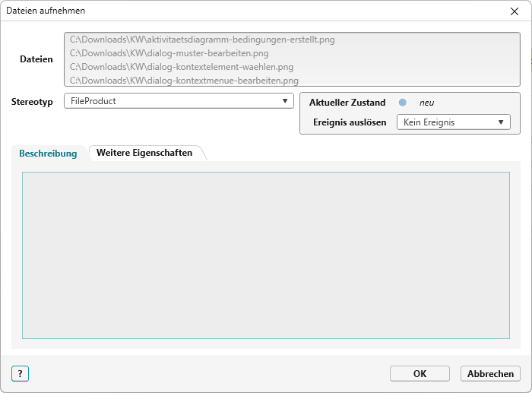Select the dialog-muster-bearbeiten.png file entry

pyautogui.click(x=169, y=53)
